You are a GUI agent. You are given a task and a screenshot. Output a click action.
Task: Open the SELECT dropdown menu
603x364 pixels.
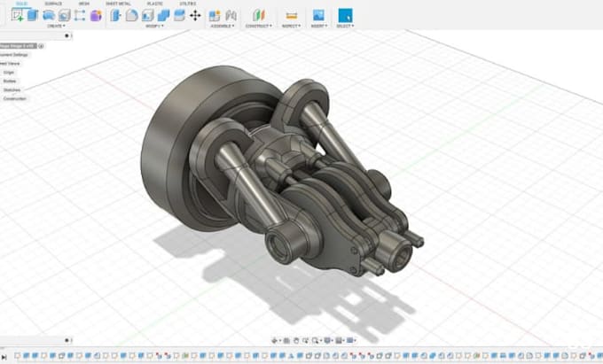pos(345,26)
